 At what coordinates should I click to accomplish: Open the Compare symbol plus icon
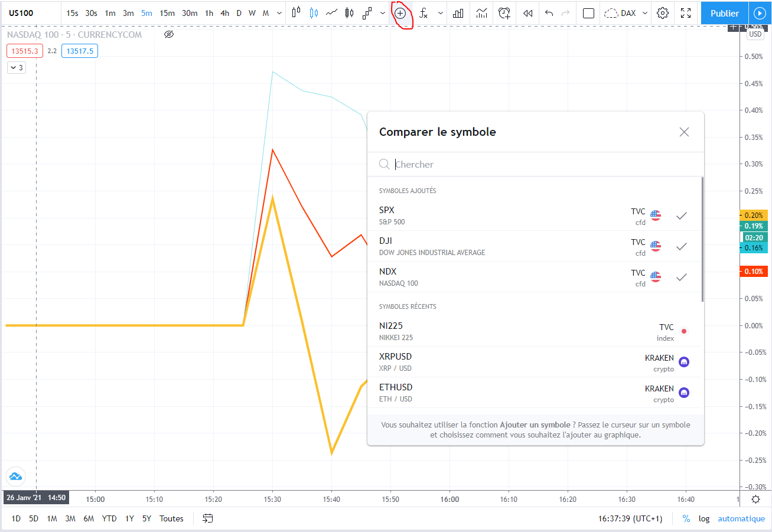tap(400, 13)
